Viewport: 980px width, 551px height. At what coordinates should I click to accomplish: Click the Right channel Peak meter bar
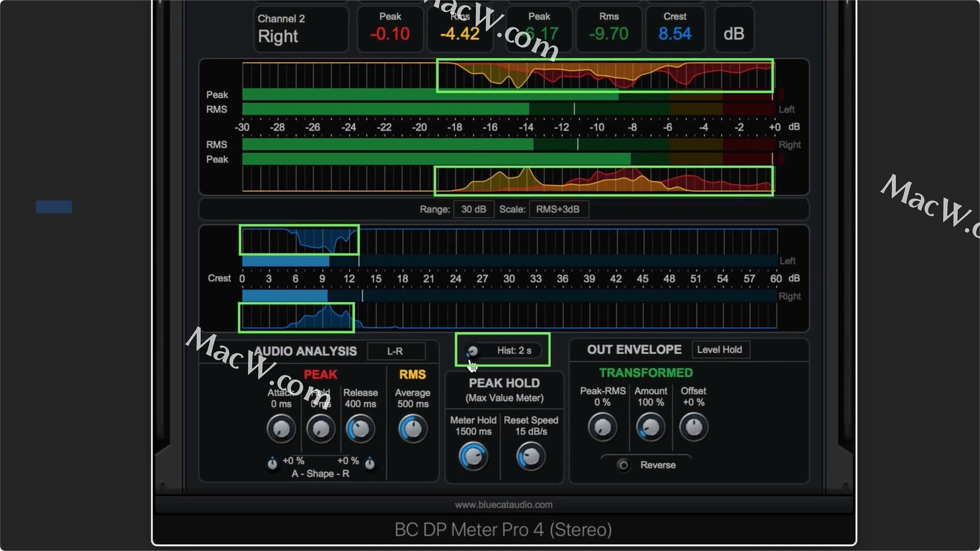click(x=508, y=159)
